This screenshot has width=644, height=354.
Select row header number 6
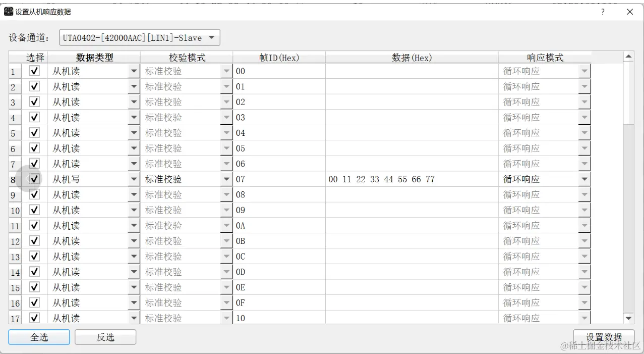click(x=15, y=148)
